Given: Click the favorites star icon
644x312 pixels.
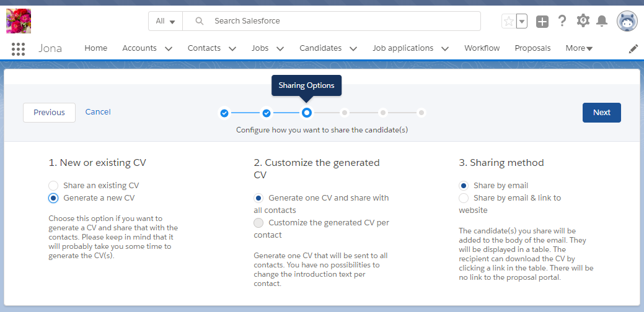Looking at the screenshot, I should click(508, 21).
